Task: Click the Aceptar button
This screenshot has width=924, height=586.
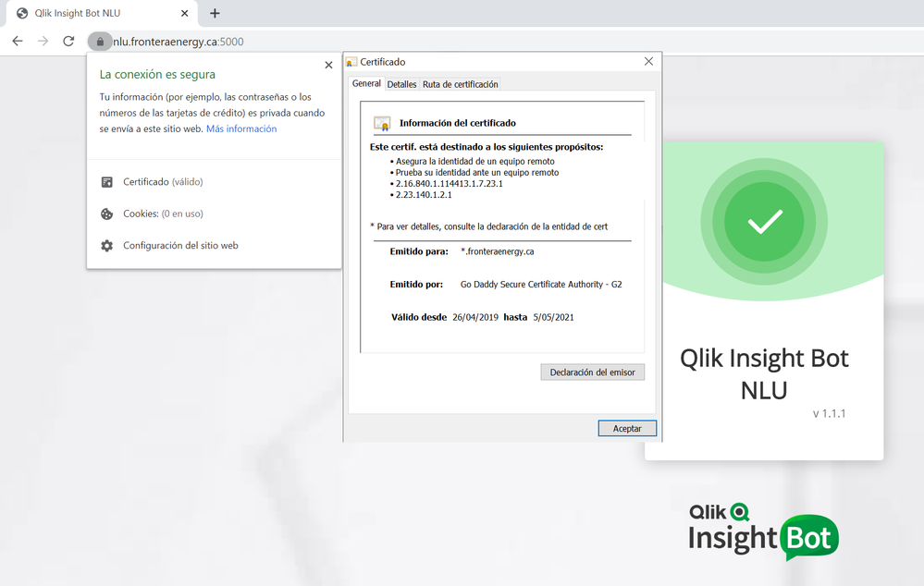Action: click(627, 428)
